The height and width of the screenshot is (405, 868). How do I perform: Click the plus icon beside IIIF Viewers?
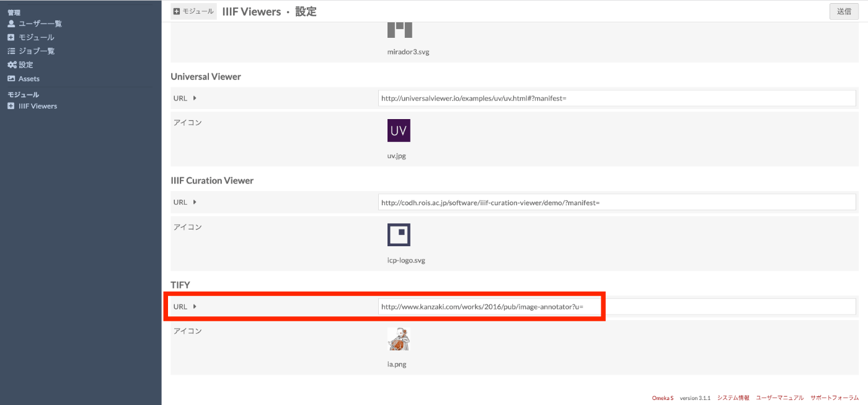pyautogui.click(x=11, y=106)
